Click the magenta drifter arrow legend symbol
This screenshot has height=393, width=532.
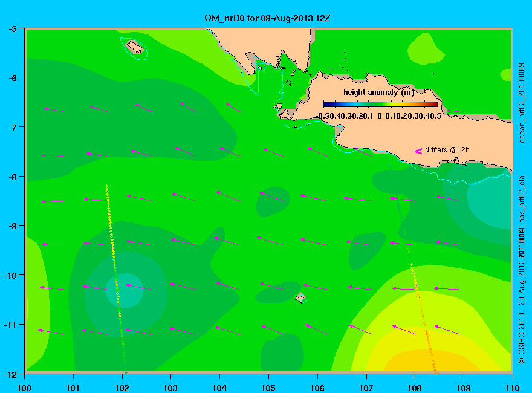(x=418, y=151)
